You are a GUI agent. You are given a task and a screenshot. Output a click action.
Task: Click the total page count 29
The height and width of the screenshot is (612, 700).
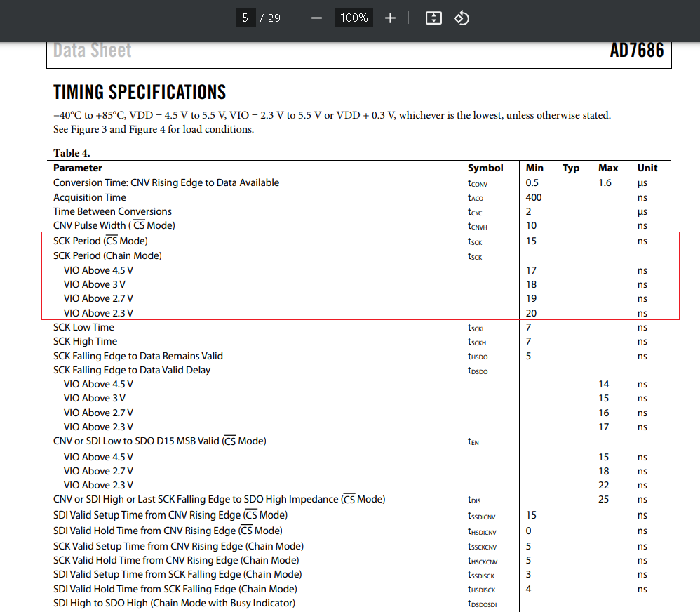click(x=274, y=18)
